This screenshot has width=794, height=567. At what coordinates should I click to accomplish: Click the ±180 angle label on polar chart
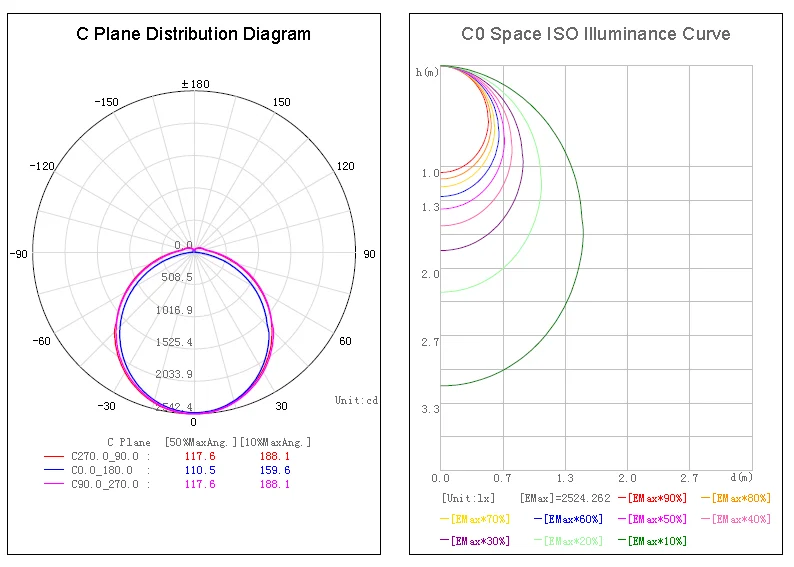point(194,84)
